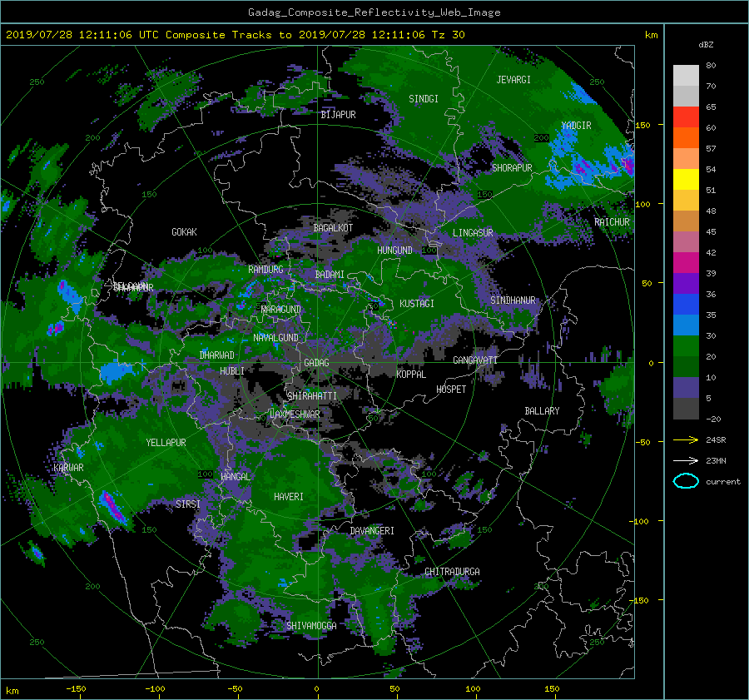Click the HUBLI city label
Screen dimensions: 749x700
click(232, 371)
